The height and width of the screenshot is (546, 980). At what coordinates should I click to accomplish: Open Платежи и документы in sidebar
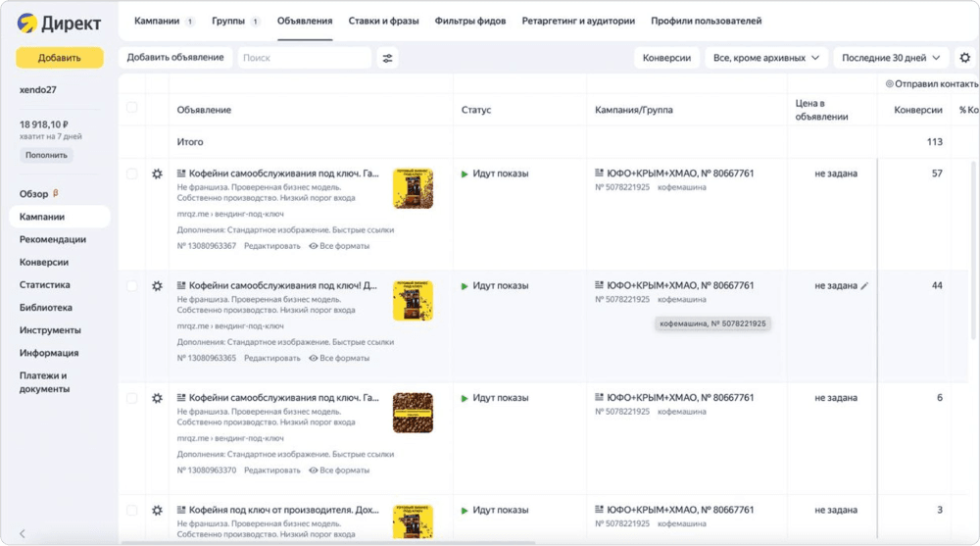(x=44, y=382)
